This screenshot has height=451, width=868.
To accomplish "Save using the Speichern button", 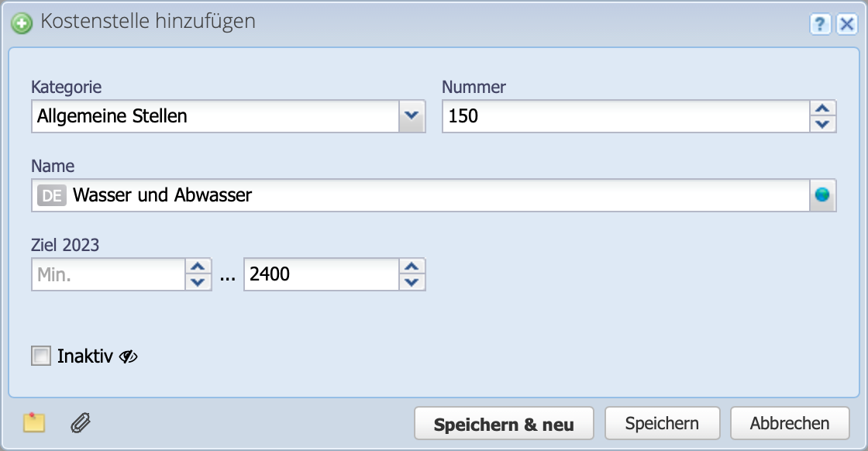I will (662, 423).
